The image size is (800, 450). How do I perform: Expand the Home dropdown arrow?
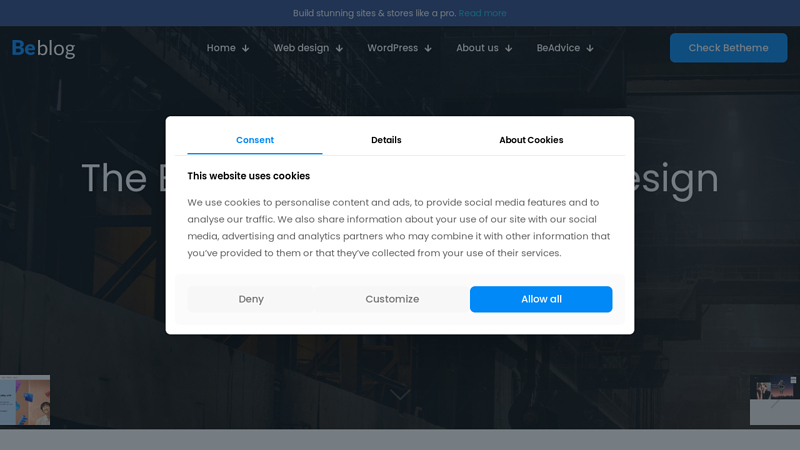tap(245, 48)
